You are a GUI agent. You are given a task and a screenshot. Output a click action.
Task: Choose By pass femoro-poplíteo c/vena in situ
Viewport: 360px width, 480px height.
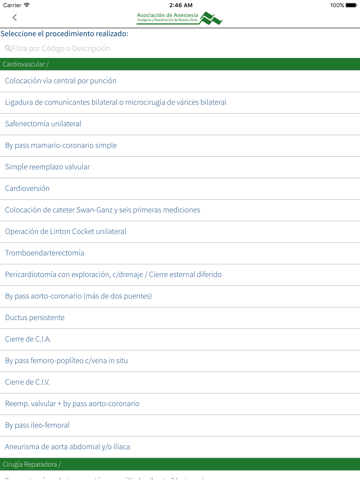[x=180, y=361]
